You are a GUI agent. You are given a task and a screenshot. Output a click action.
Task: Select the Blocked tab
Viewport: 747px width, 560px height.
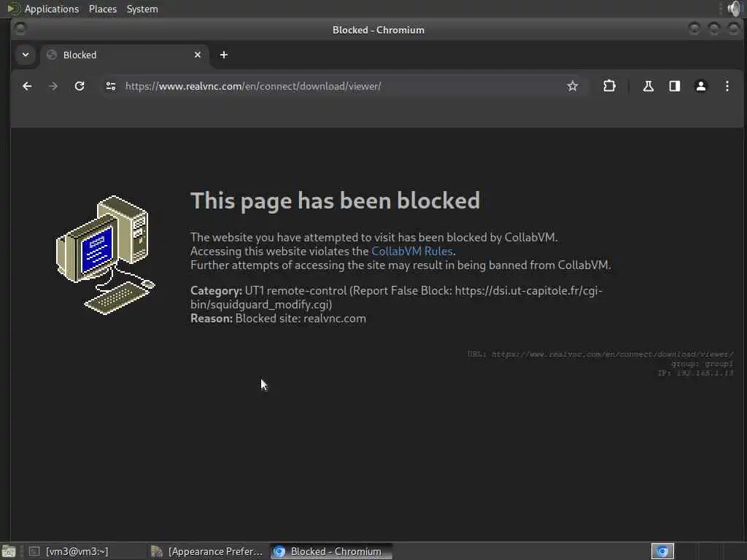pos(124,55)
